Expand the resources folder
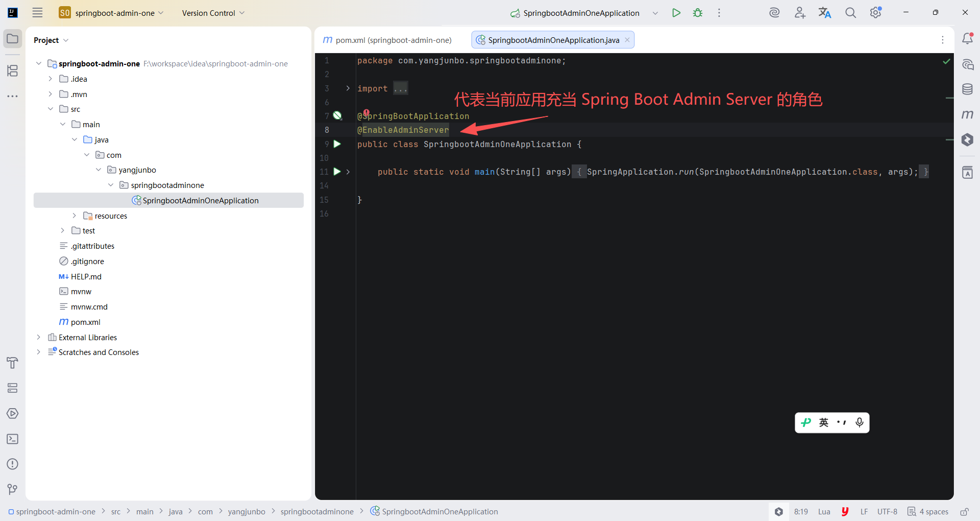Image resolution: width=980 pixels, height=521 pixels. pyautogui.click(x=74, y=216)
